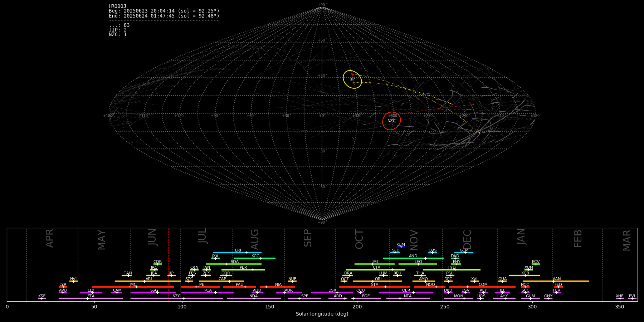Click the 'End: 20250624 01:47:45' line
Image resolution: width=644 pixels, height=322 pixels.
[164, 16]
